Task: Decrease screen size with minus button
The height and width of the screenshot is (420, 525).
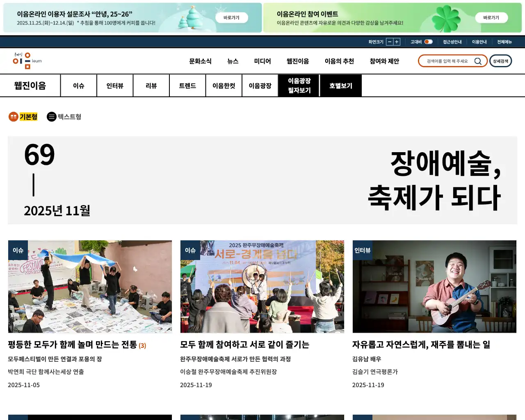Action: click(390, 42)
